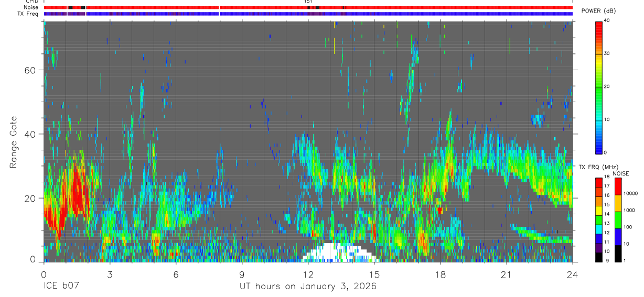Click the POWER rainbow gradient colorbar
Image resolution: width=644 pixels, height=297 pixels.
click(599, 87)
